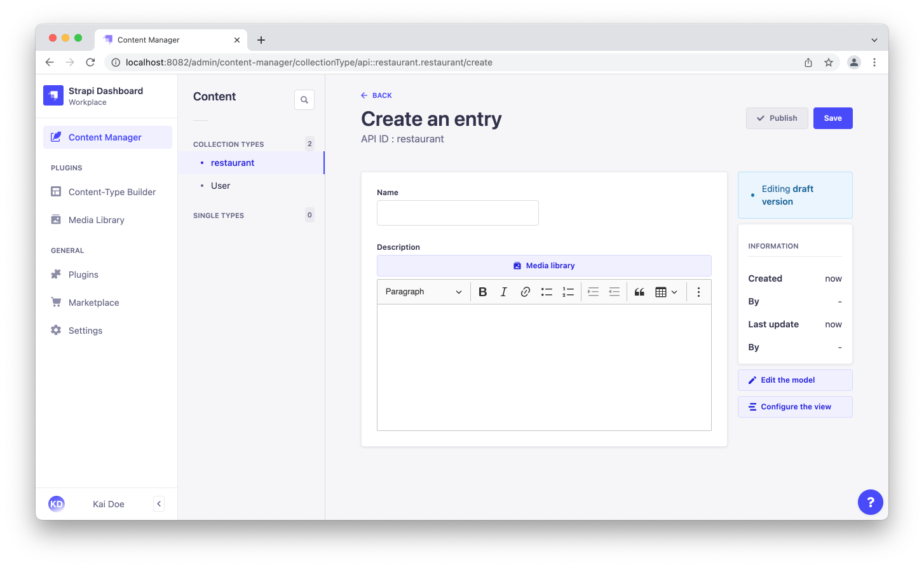Apply italic formatting in the editor toolbar

tap(503, 291)
